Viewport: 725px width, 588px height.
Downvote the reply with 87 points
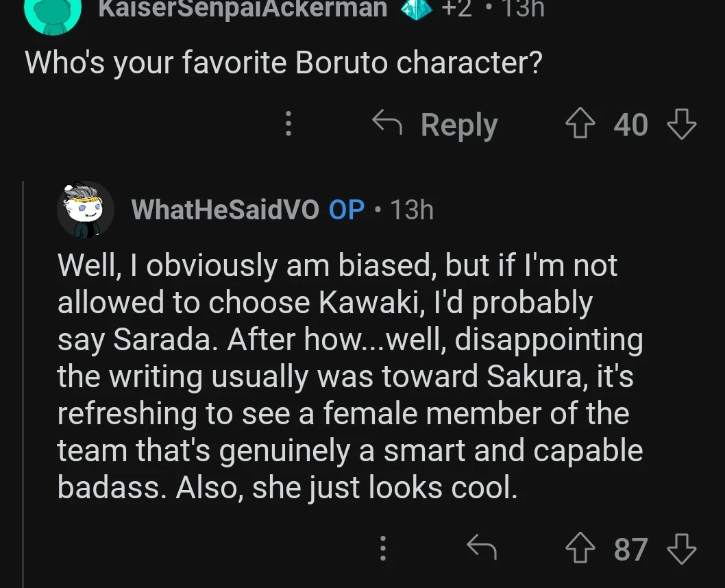coord(681,548)
